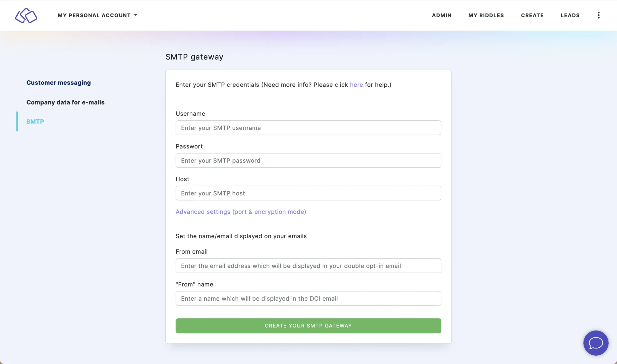Click the From email input field
The image size is (617, 364).
[308, 266]
